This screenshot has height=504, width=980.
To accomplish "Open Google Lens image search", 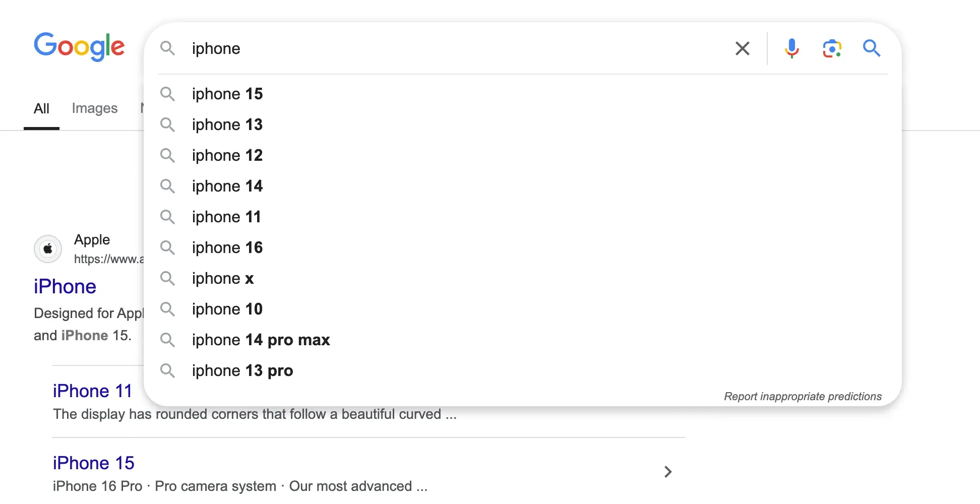I will pyautogui.click(x=832, y=48).
